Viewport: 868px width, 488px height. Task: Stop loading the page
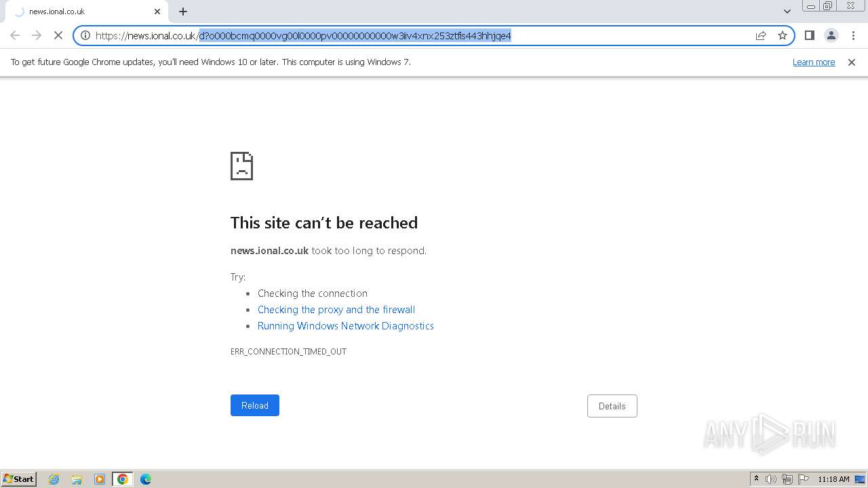58,35
